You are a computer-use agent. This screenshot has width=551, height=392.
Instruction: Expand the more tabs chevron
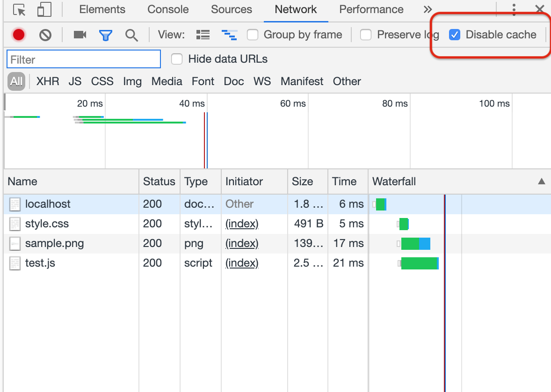pyautogui.click(x=427, y=9)
